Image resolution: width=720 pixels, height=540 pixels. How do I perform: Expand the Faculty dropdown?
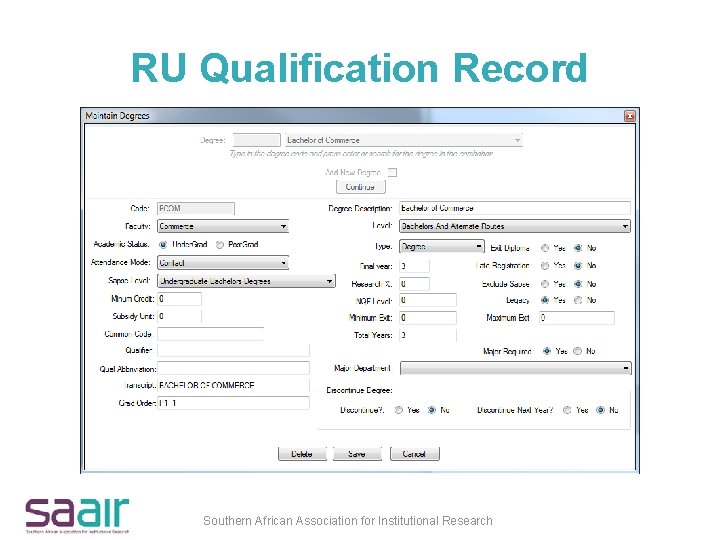(223, 226)
